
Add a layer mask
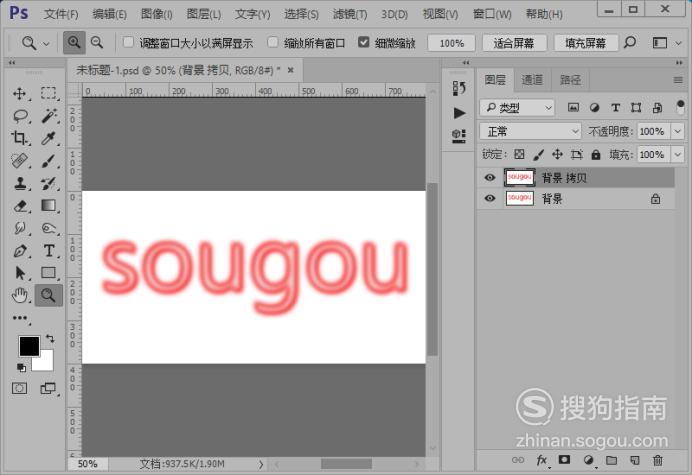point(564,460)
